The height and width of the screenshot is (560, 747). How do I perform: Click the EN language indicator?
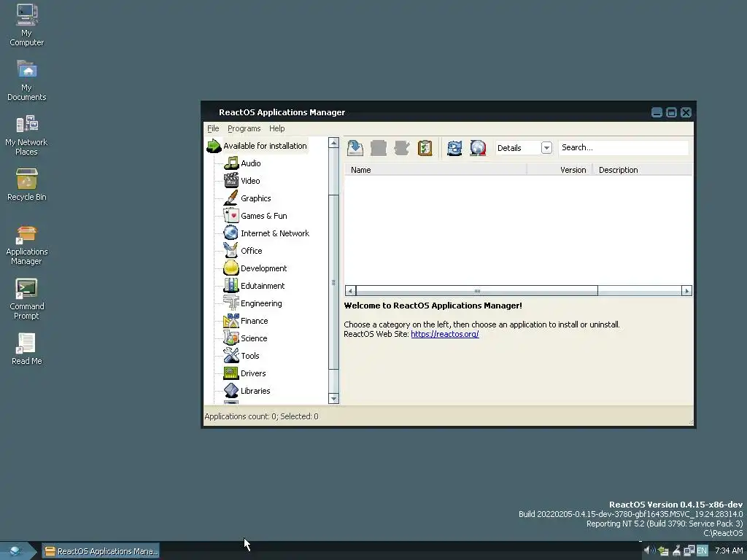click(702, 551)
